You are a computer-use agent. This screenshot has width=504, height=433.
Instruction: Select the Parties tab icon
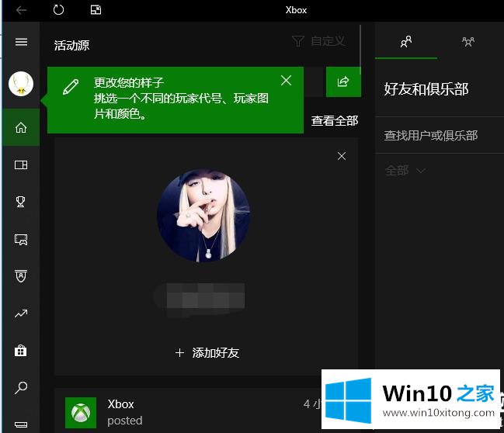click(468, 42)
